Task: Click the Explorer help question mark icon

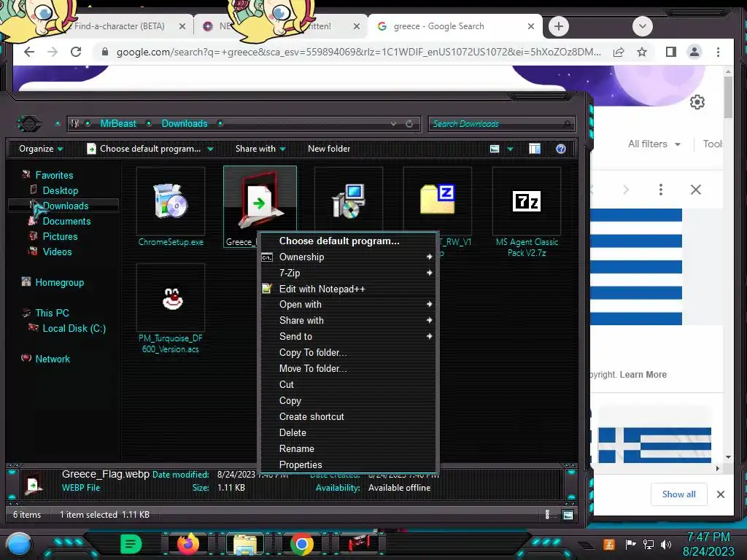Action: 561,149
